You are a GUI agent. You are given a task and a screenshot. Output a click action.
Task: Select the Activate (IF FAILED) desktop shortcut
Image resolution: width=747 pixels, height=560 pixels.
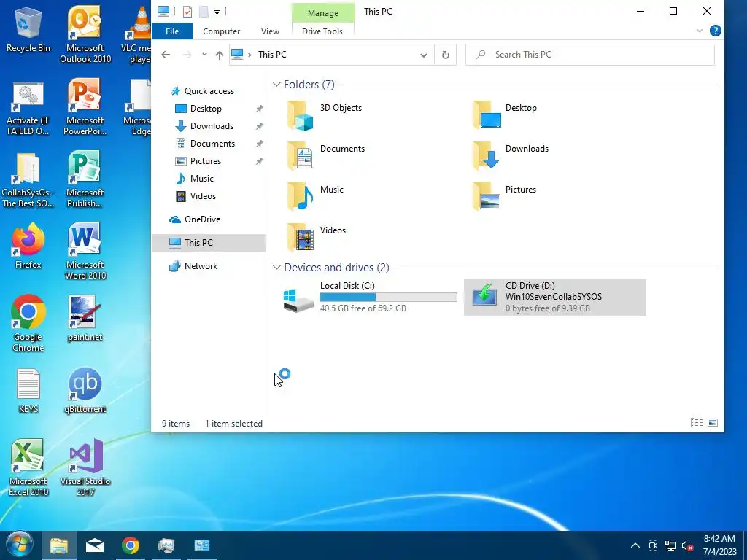[28, 109]
